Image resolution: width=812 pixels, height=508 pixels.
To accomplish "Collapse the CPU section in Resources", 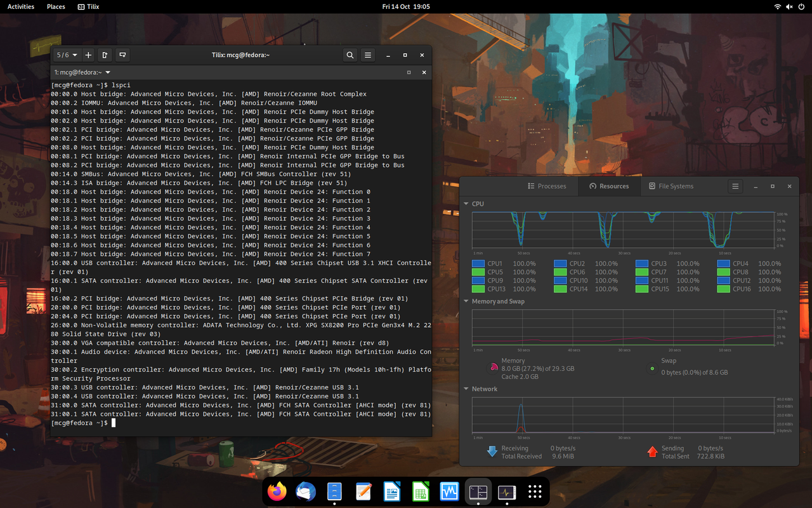I will (x=466, y=203).
